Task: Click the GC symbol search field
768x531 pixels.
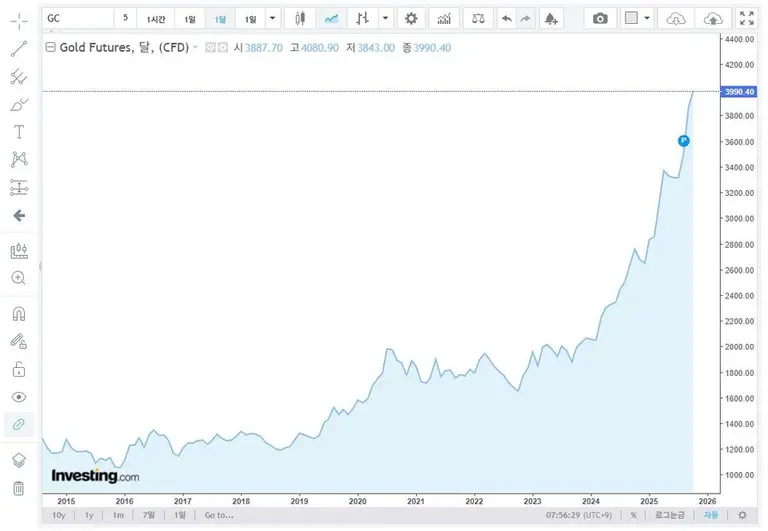Action: 78,18
